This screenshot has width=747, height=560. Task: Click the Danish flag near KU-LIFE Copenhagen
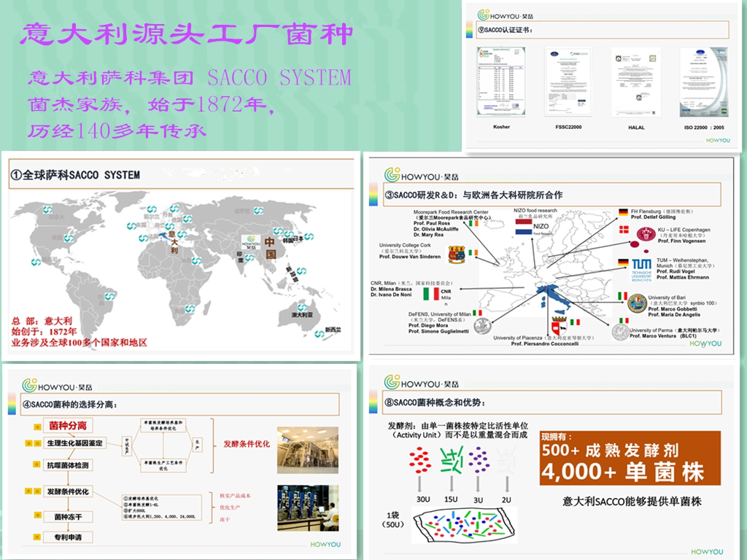click(624, 230)
